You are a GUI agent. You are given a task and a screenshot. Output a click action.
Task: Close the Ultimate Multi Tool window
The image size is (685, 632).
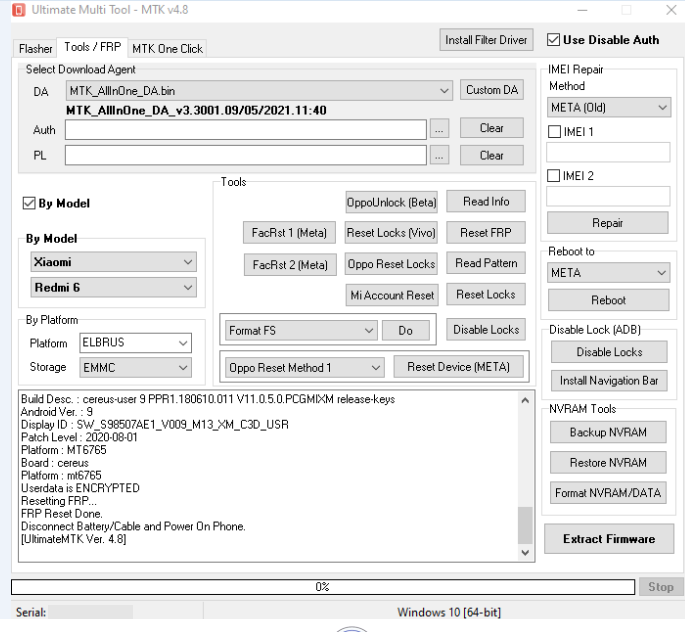point(671,10)
